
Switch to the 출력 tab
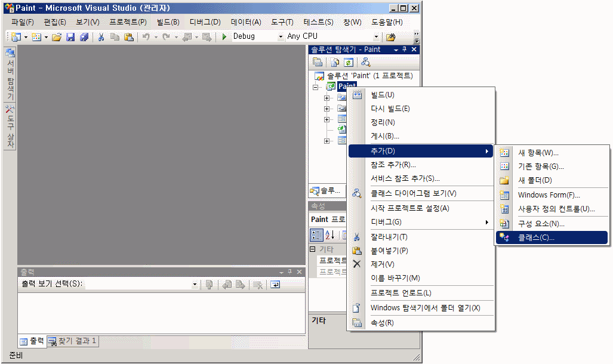(32, 341)
